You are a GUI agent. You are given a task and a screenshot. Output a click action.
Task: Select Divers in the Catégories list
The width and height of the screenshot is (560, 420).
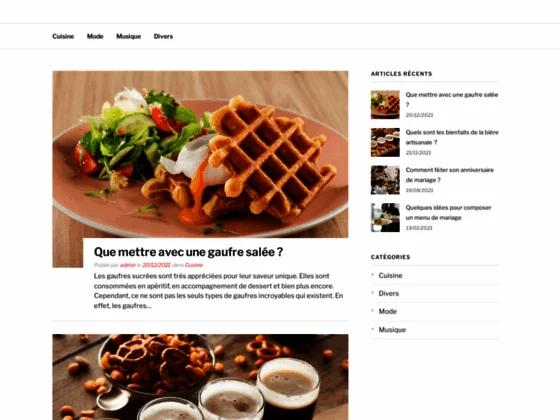389,294
